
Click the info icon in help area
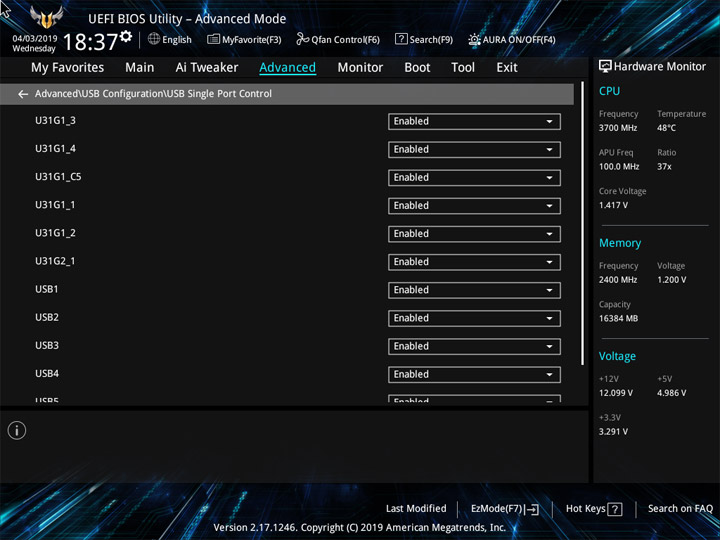pyautogui.click(x=17, y=430)
